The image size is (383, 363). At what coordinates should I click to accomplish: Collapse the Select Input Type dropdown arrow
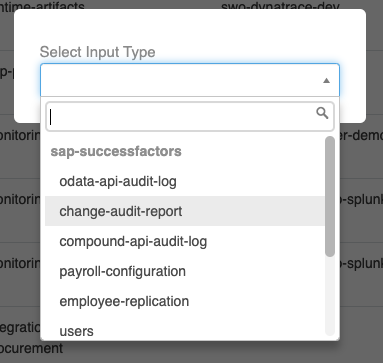[326, 80]
